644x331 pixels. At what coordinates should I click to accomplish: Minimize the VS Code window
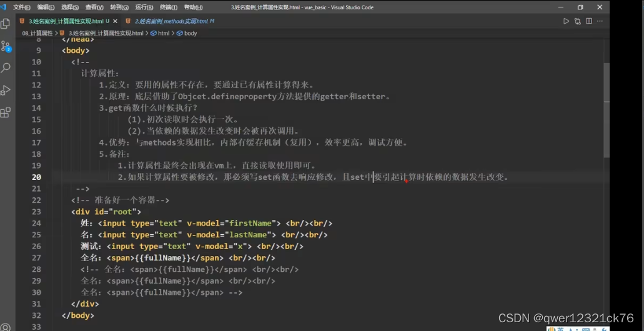[x=560, y=7]
